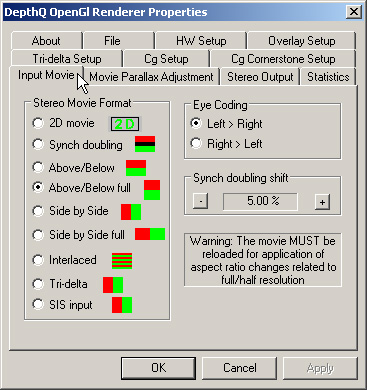This screenshot has height=390, width=367.
Task: Increase synch doubling shift with plus button
Action: pos(322,202)
